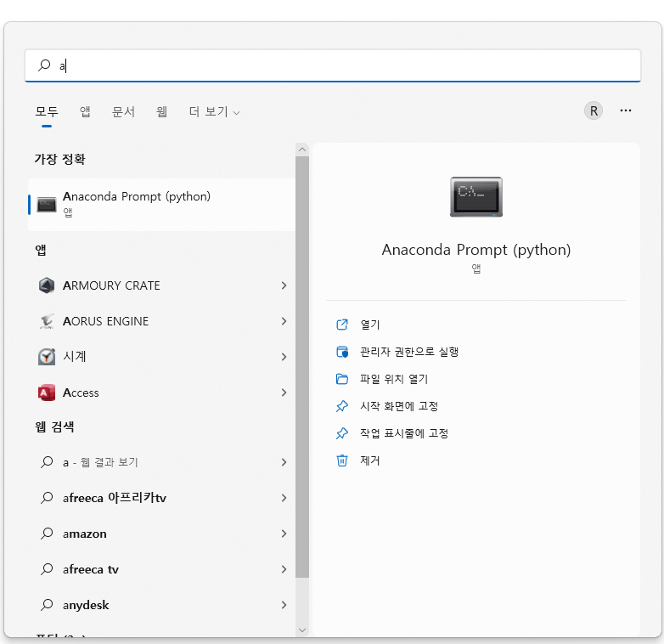Click the results list scrollbar thumb
664x644 pixels.
point(302,367)
